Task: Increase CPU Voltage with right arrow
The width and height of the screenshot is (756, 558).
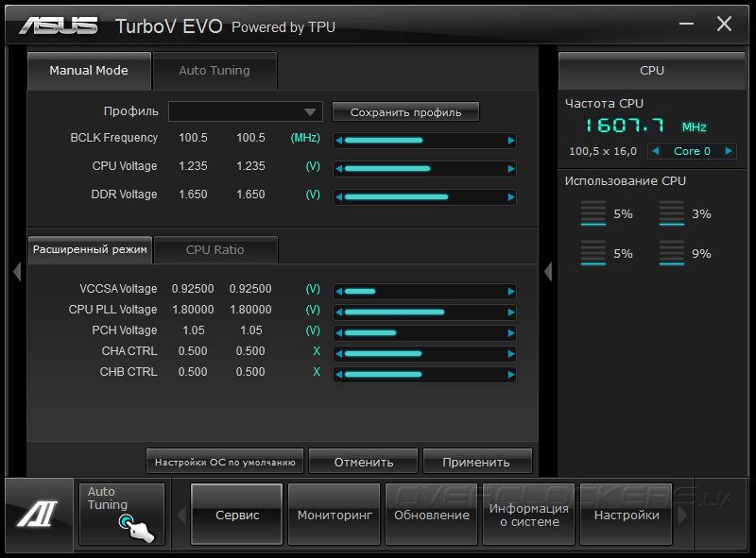Action: coord(511,169)
